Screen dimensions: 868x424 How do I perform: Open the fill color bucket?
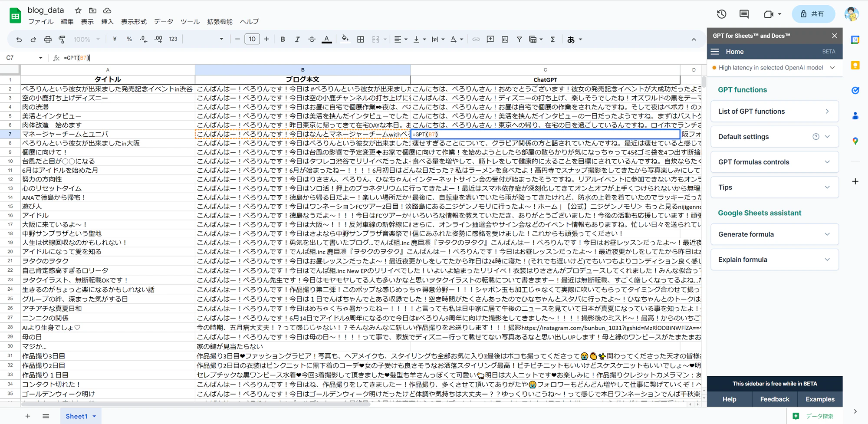pyautogui.click(x=345, y=39)
